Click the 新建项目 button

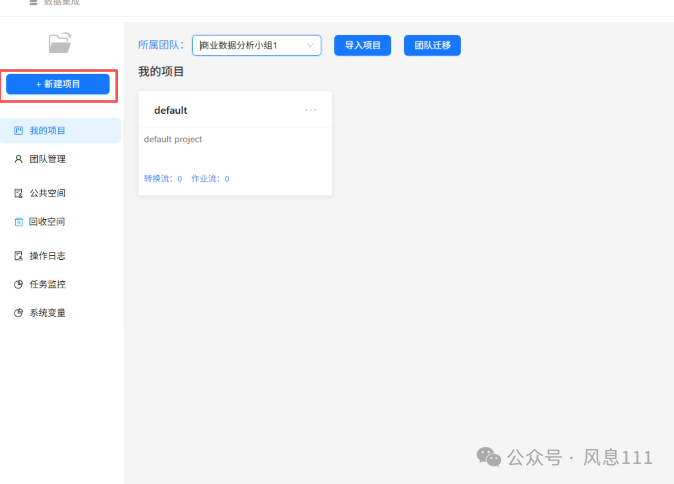[58, 84]
